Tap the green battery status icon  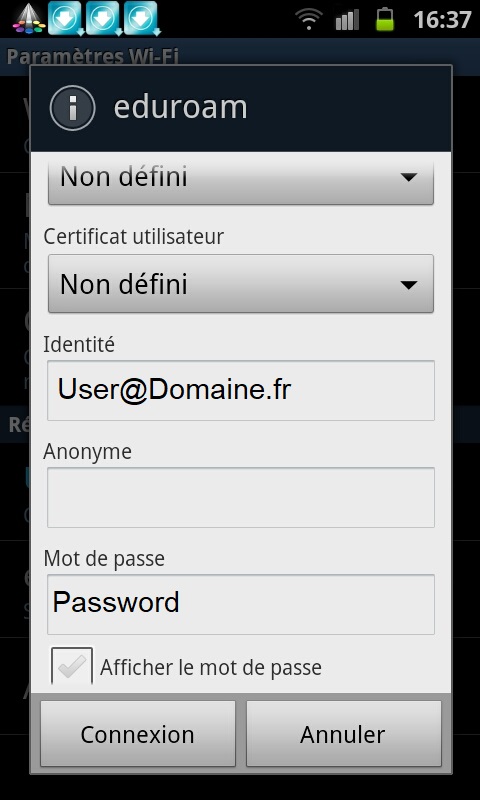tap(385, 19)
